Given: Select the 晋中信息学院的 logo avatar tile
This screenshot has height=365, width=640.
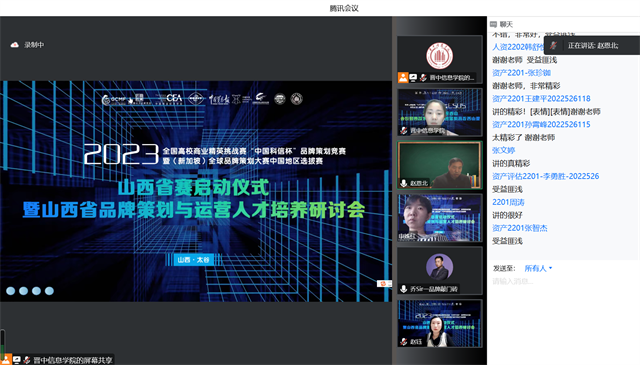Looking at the screenshot, I should [440, 60].
